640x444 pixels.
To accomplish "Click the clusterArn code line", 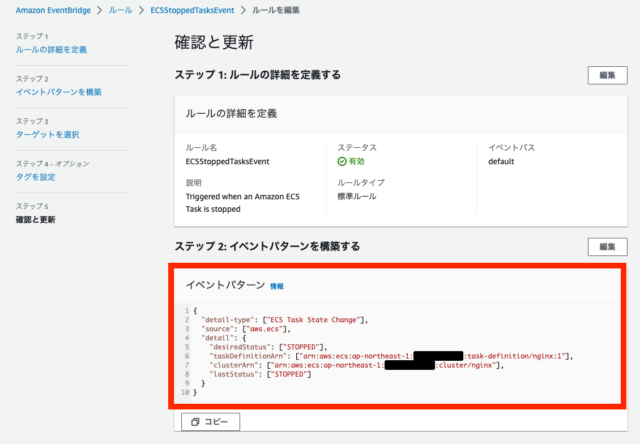I will coord(356,365).
